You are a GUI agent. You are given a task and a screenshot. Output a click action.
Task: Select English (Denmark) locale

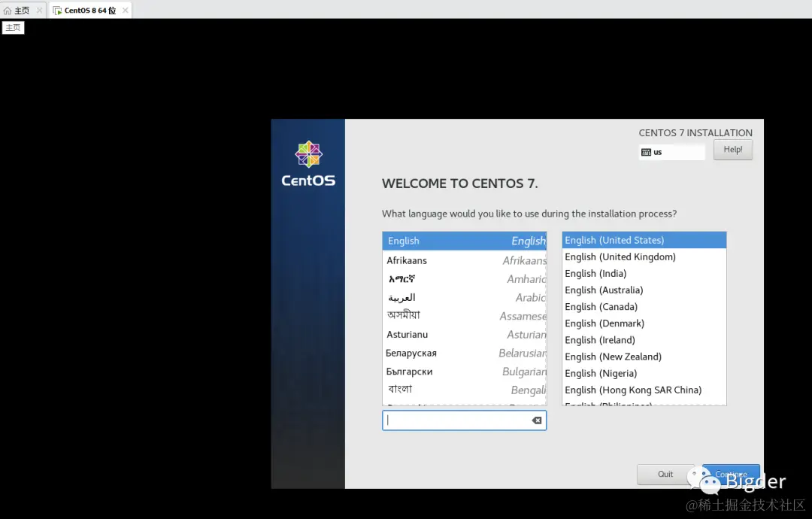[x=644, y=323]
